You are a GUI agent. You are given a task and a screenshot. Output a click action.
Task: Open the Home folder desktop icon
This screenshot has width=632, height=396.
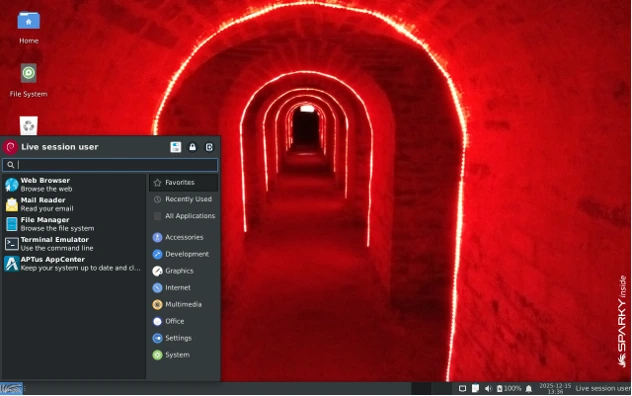[x=29, y=27]
